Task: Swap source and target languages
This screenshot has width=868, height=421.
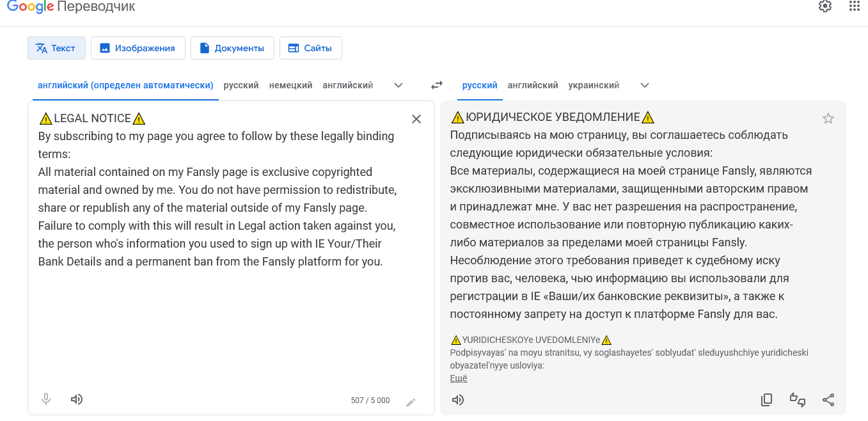Action: click(x=437, y=85)
